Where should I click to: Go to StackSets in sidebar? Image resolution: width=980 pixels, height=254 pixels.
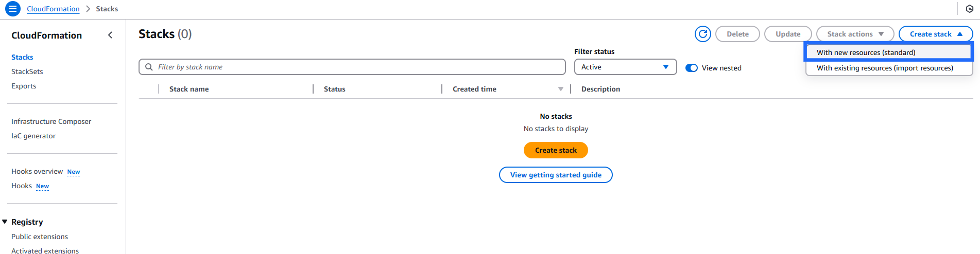tap(27, 71)
